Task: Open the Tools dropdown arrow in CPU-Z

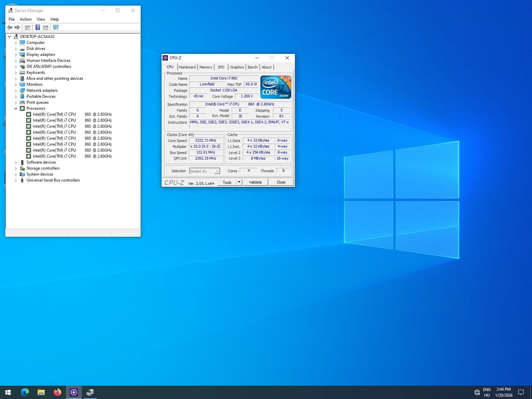Action: click(x=239, y=182)
